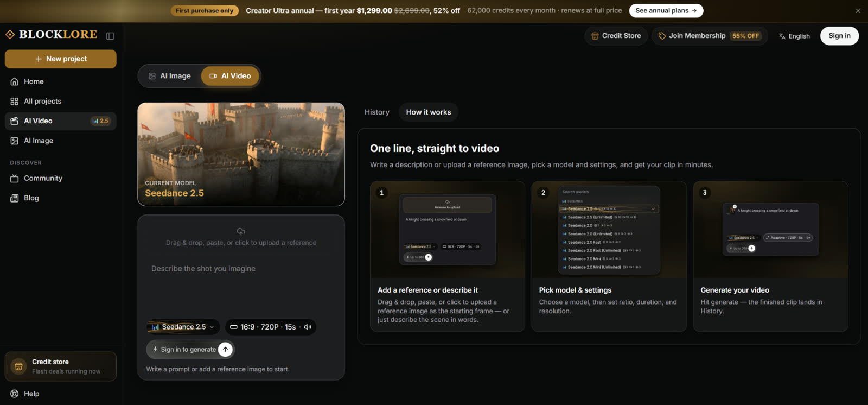
Task: Click the Sign in button
Action: [839, 36]
